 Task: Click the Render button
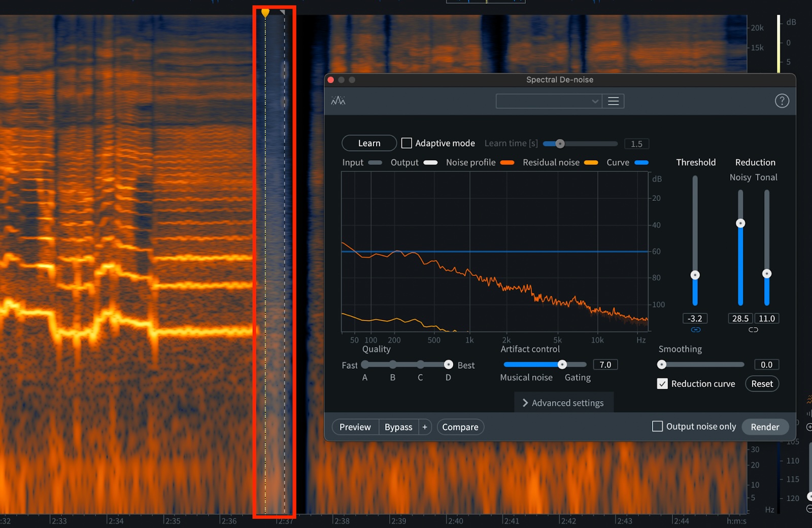click(x=765, y=427)
